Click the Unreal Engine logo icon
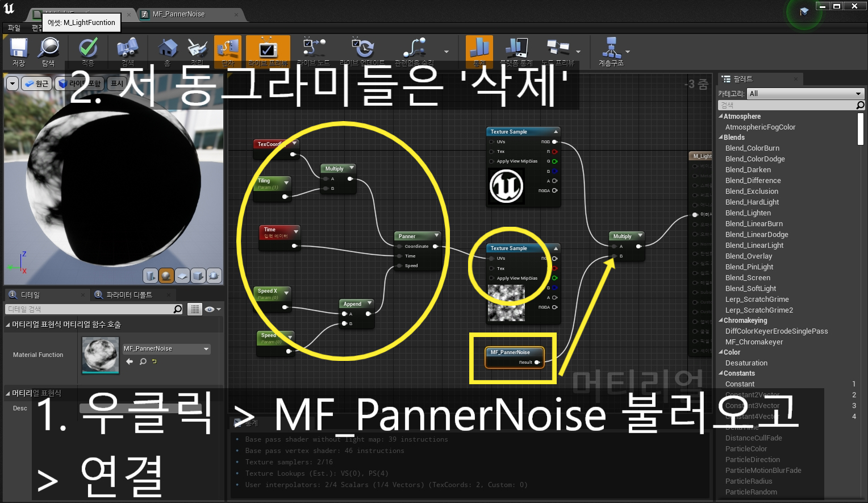This screenshot has width=868, height=503. [x=9, y=8]
